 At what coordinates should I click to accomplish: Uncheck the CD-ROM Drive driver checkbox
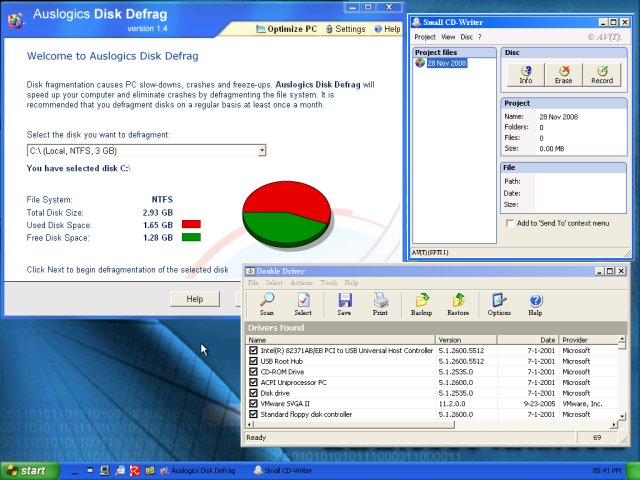tap(253, 371)
